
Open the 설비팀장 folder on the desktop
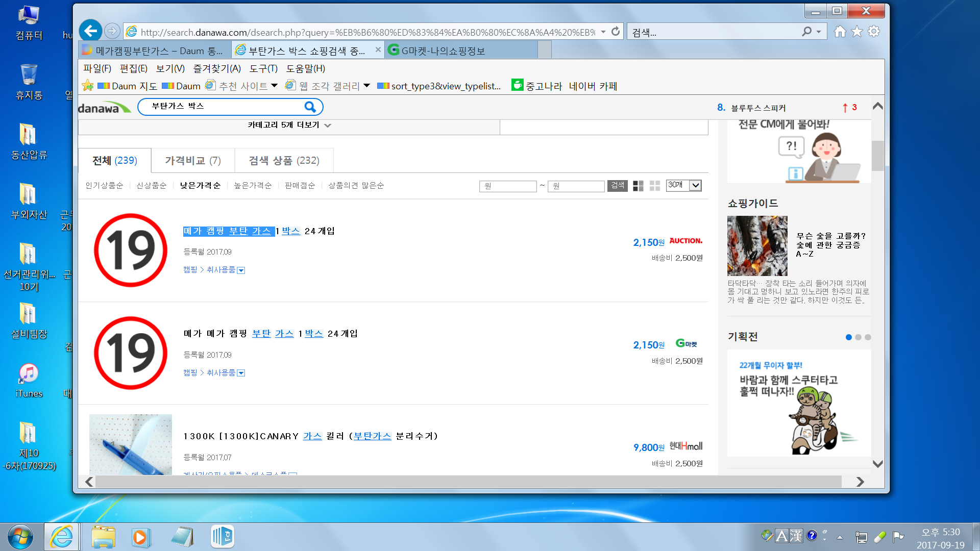(29, 321)
